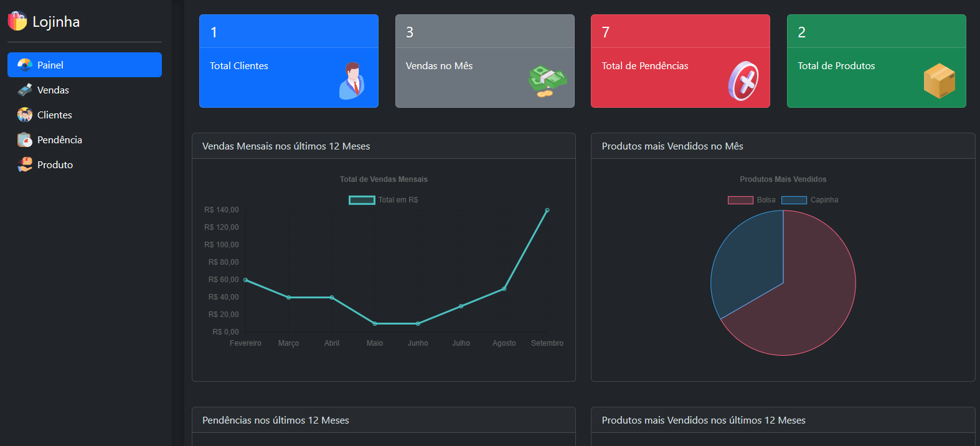Click the Bolsa red color swatch
This screenshot has height=446, width=980.
[x=740, y=200]
